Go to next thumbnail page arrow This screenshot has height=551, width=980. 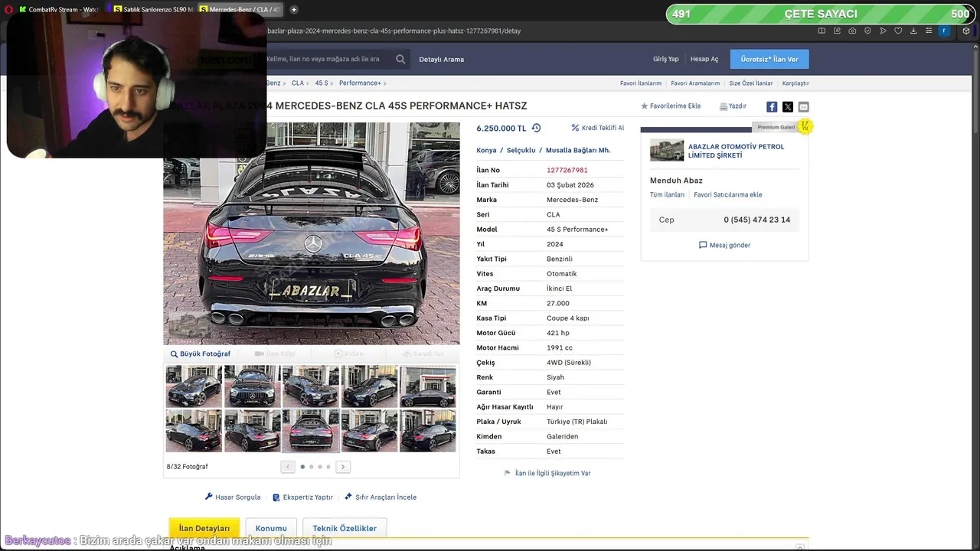343,466
